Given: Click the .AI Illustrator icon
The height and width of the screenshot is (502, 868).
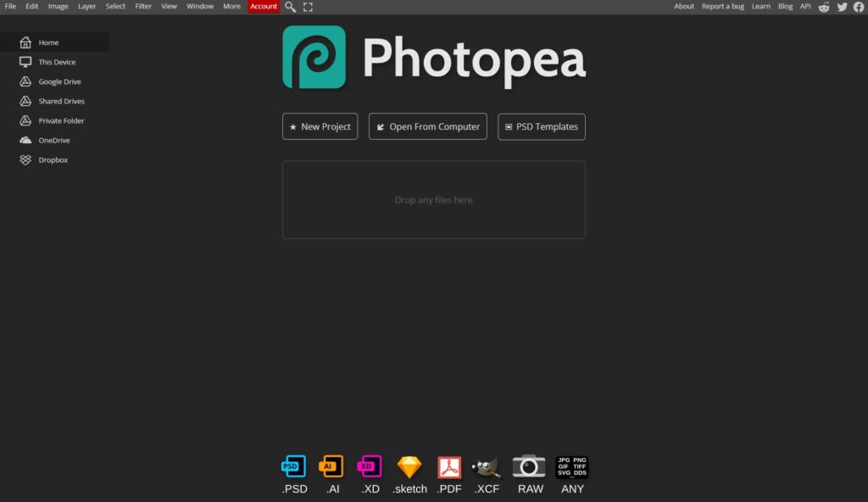Looking at the screenshot, I should click(x=331, y=467).
